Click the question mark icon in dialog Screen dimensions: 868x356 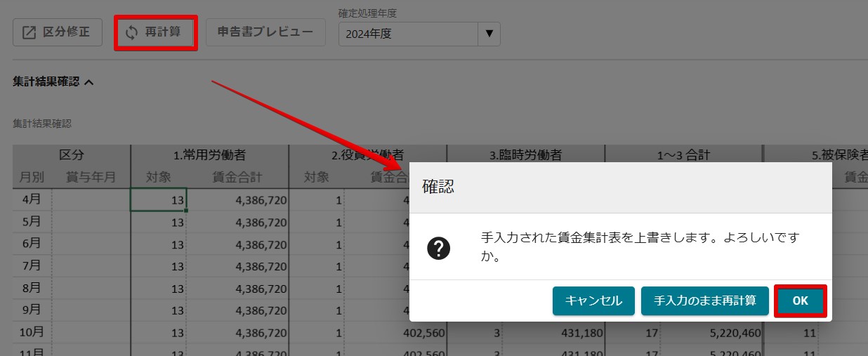[439, 247]
